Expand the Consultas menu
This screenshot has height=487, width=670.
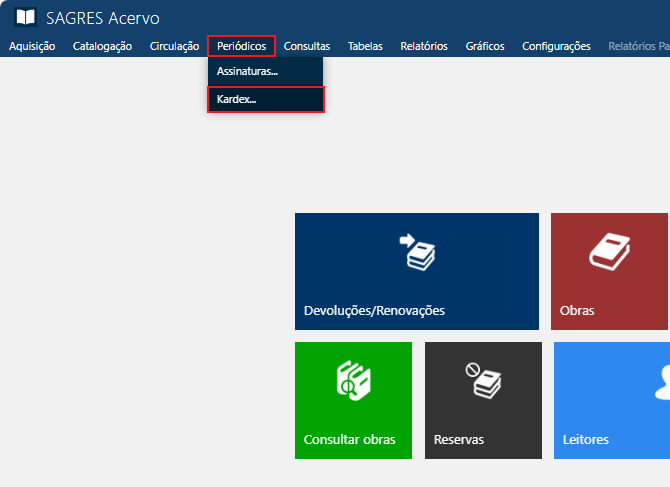307,46
